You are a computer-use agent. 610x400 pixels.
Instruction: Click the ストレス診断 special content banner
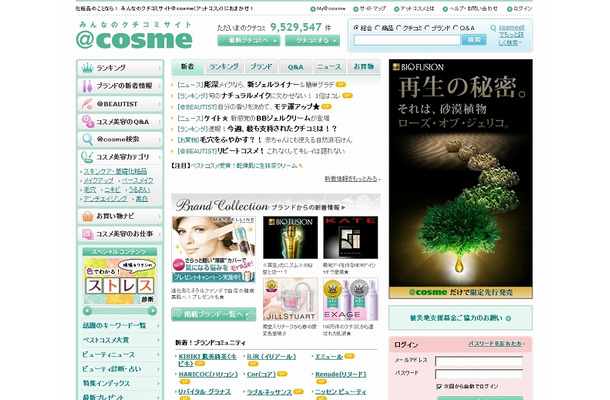pyautogui.click(x=120, y=281)
